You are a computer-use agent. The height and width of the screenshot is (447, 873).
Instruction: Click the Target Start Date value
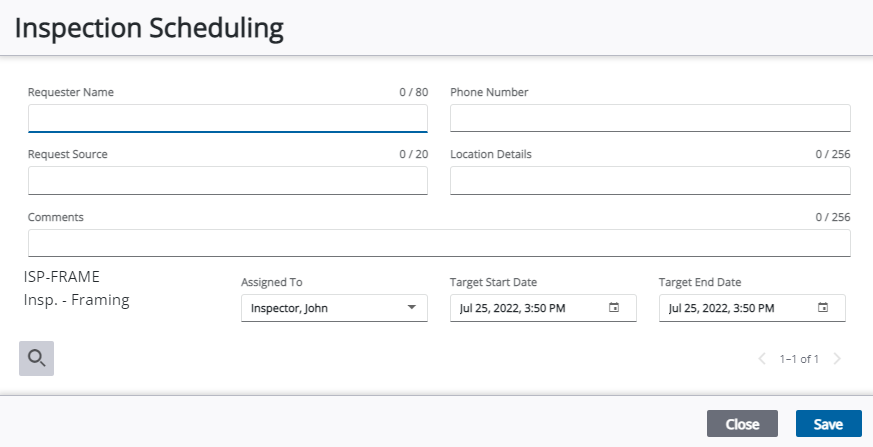(x=512, y=308)
